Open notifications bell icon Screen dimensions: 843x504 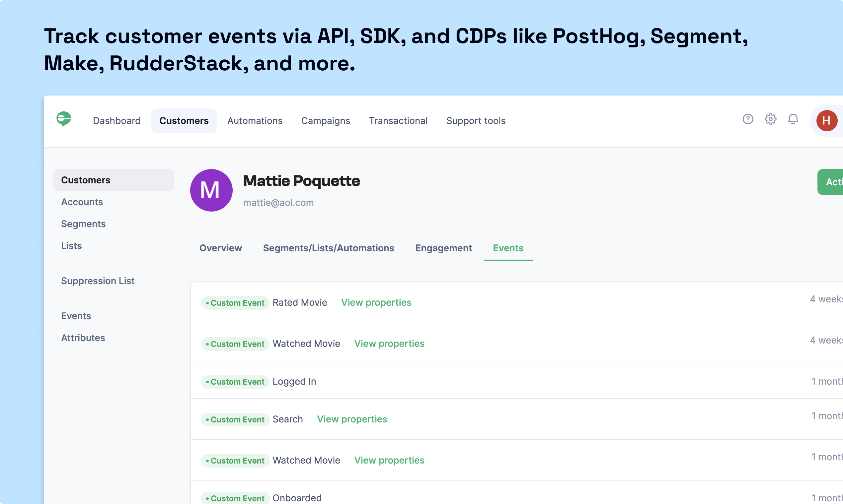[793, 119]
